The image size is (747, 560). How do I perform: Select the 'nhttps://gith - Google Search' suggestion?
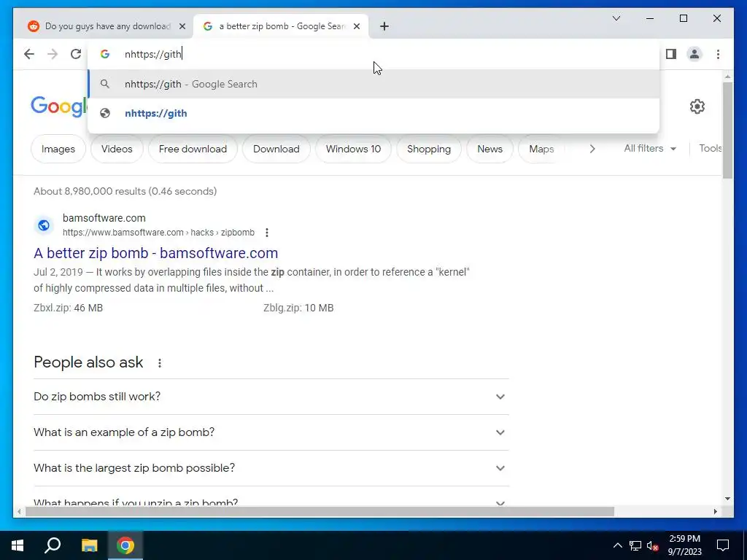click(373, 85)
